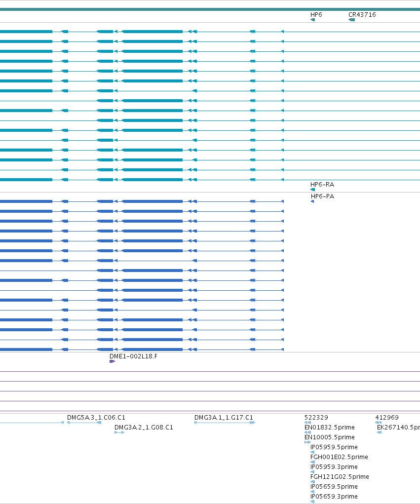420x504 pixels.
Task: Click the DMG3A1_1.G17.C1 label
Action: click(x=224, y=418)
